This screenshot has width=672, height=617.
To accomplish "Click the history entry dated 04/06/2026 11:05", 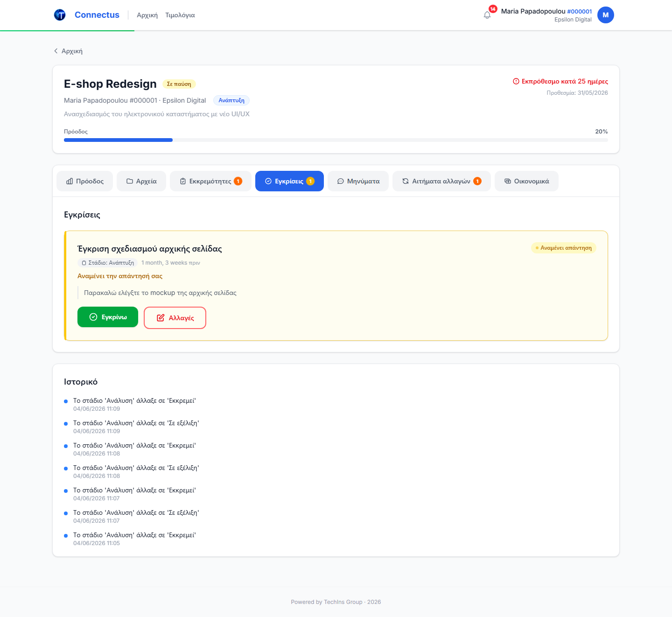I will [134, 539].
